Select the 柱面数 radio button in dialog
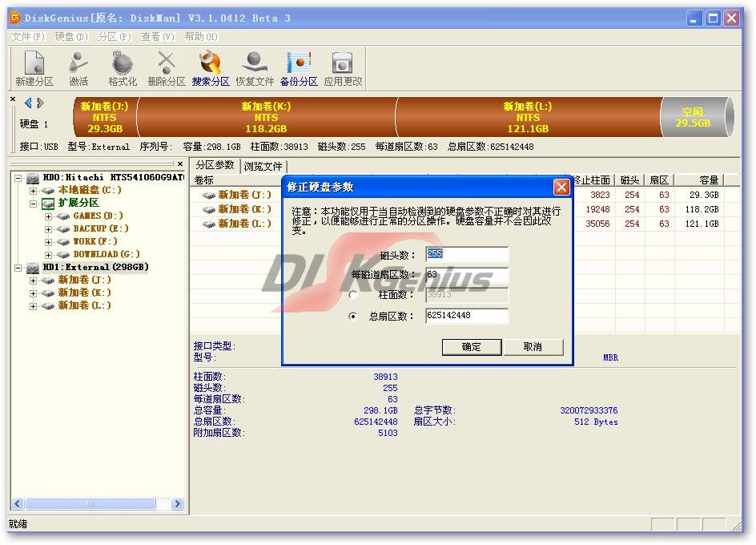Viewport: 756px width, 545px height. click(353, 294)
